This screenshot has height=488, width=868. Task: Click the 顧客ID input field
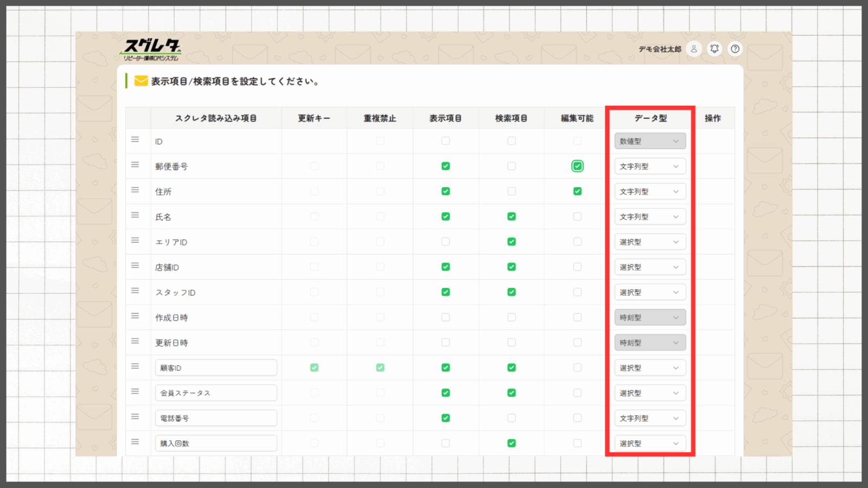[x=216, y=368]
